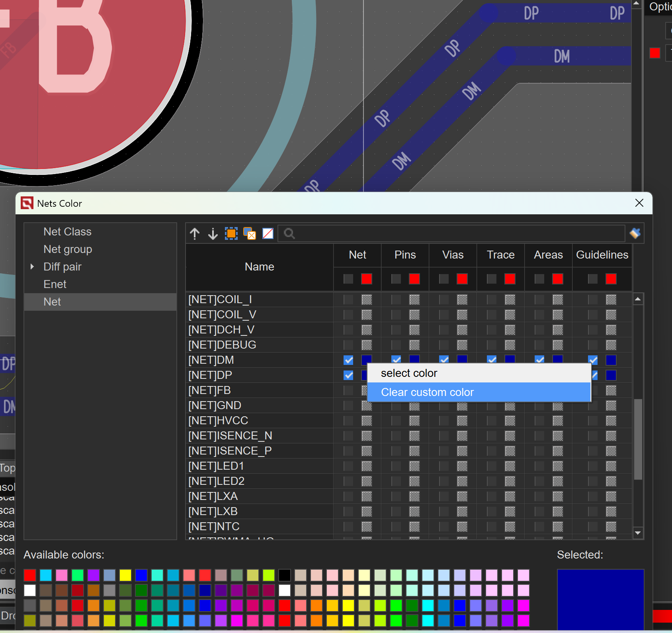672x633 pixels.
Task: Expand the Diff pair tree item
Action: (x=32, y=267)
